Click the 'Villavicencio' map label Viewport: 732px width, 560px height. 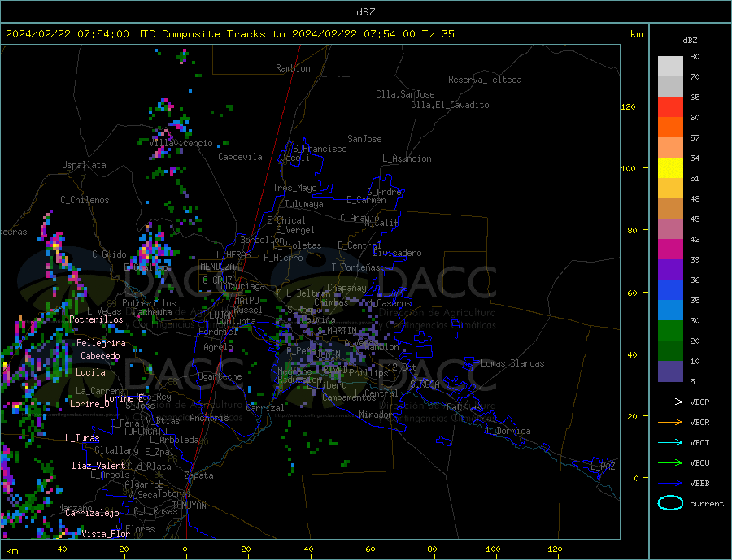click(x=181, y=143)
